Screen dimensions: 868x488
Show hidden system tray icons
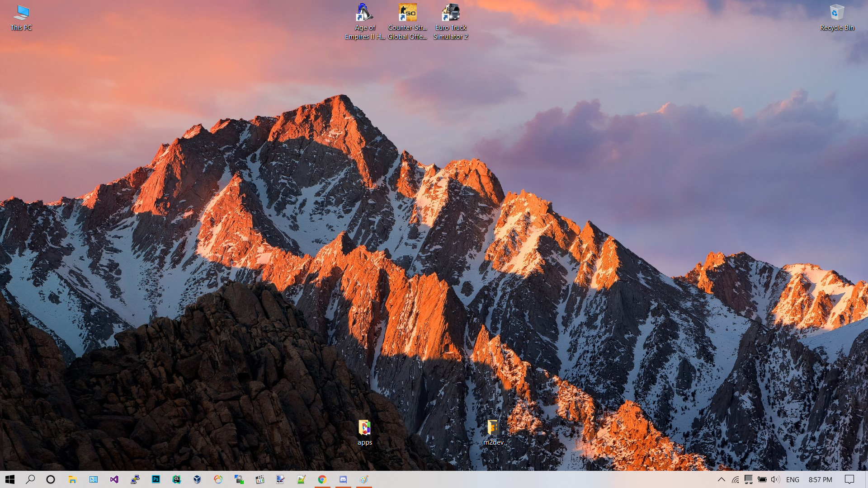pyautogui.click(x=722, y=479)
